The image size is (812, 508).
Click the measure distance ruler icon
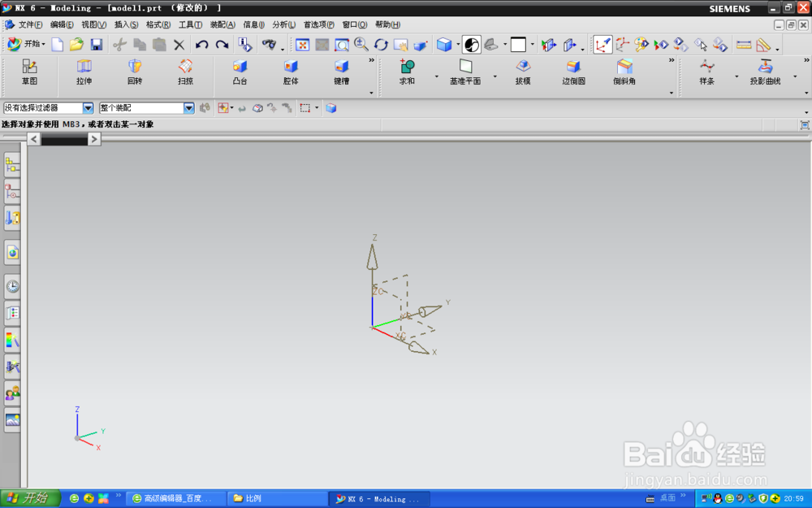click(744, 45)
